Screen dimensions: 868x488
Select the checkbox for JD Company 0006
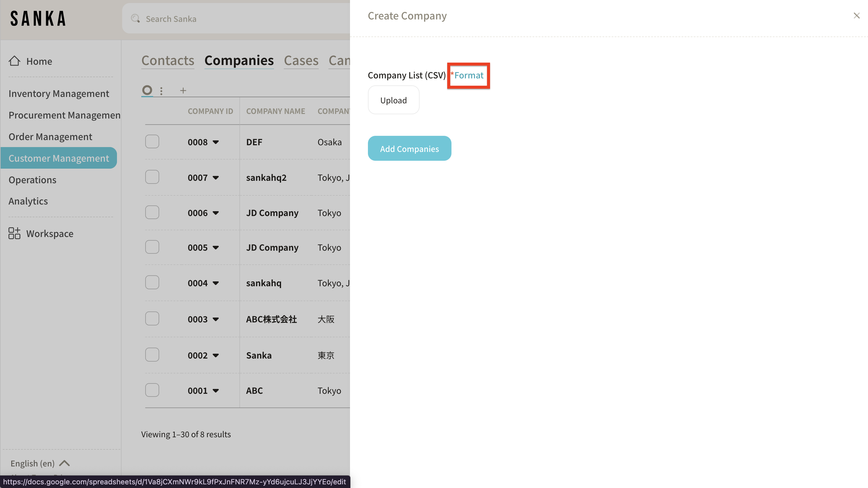coord(152,213)
